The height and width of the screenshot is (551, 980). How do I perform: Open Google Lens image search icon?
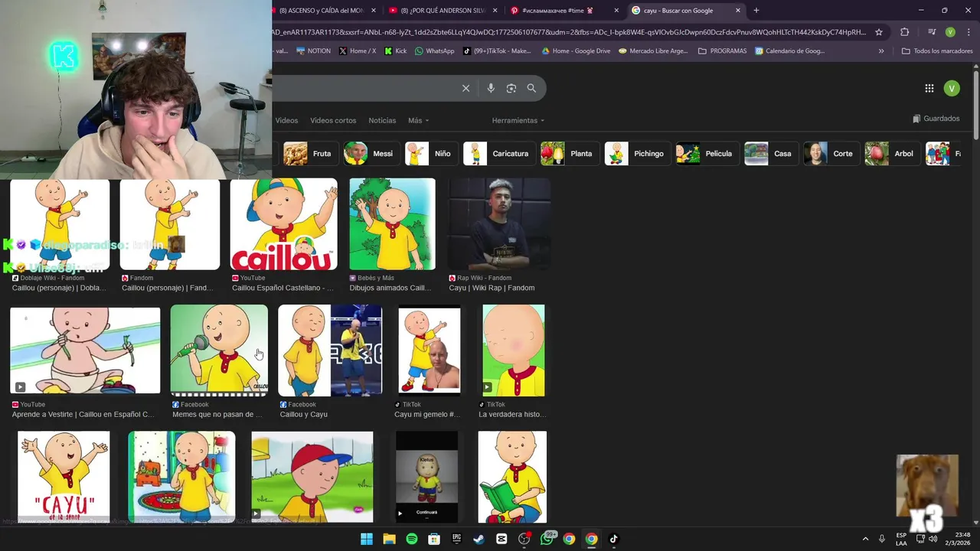coord(511,88)
